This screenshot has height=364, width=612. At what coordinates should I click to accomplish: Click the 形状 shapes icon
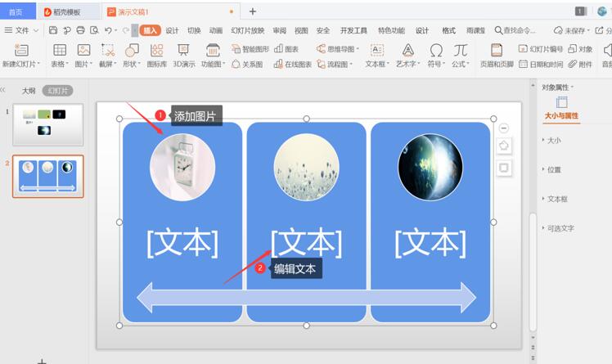pyautogui.click(x=132, y=50)
